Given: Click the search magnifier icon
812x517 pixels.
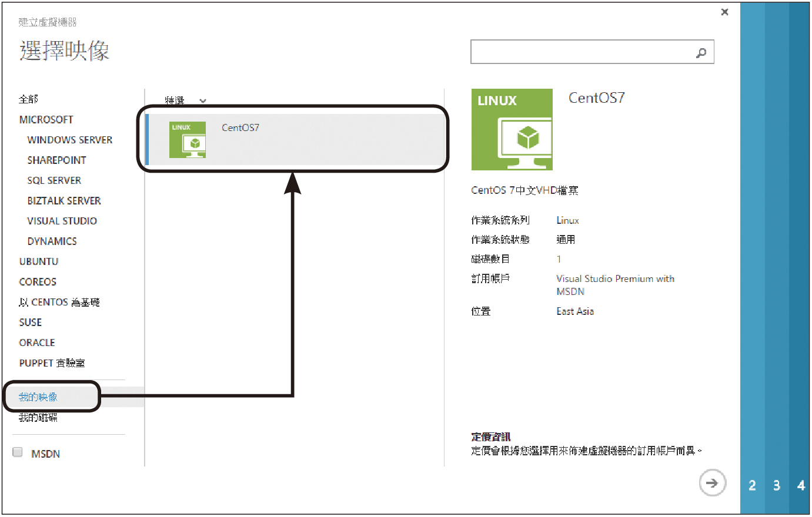Looking at the screenshot, I should click(701, 53).
